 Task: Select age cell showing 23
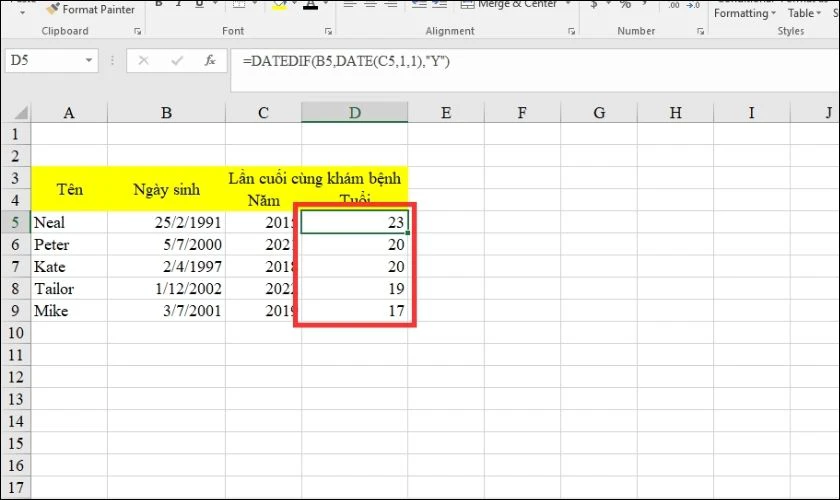coord(354,222)
